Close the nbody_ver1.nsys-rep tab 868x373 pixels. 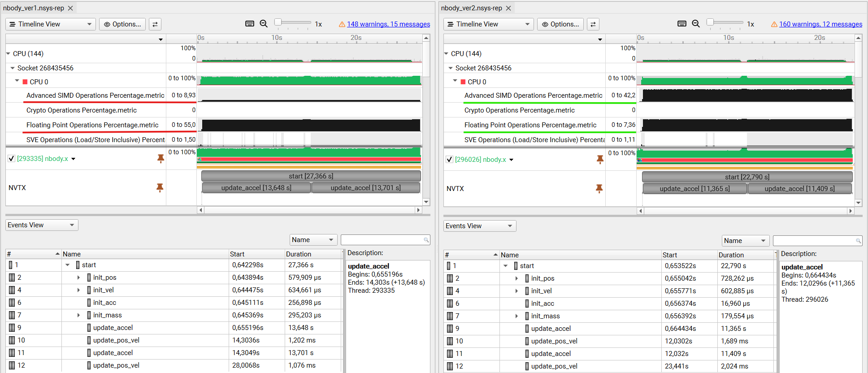[70, 8]
